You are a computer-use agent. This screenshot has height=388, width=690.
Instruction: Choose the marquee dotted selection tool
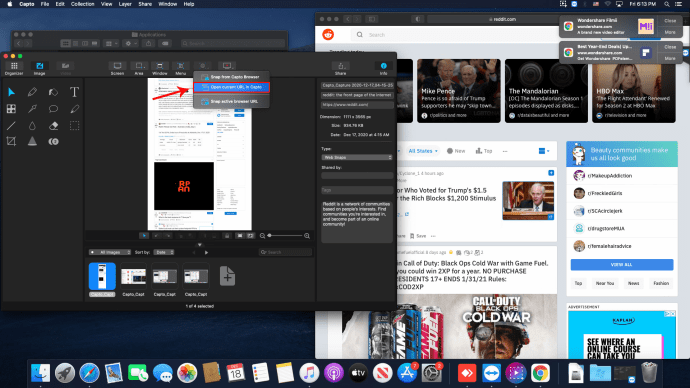(x=74, y=125)
